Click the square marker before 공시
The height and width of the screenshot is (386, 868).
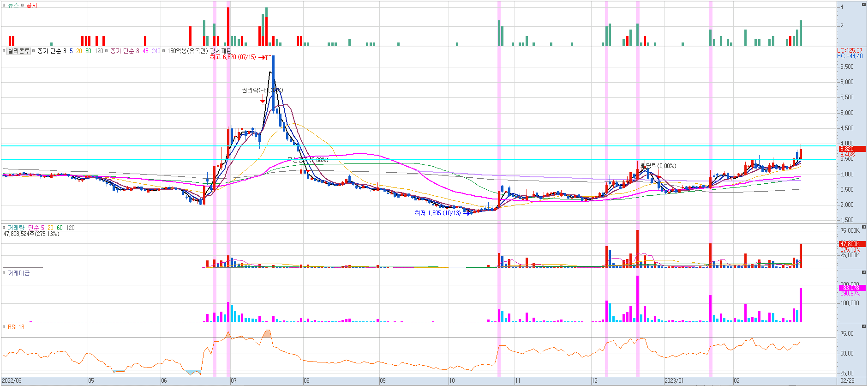[x=23, y=5]
